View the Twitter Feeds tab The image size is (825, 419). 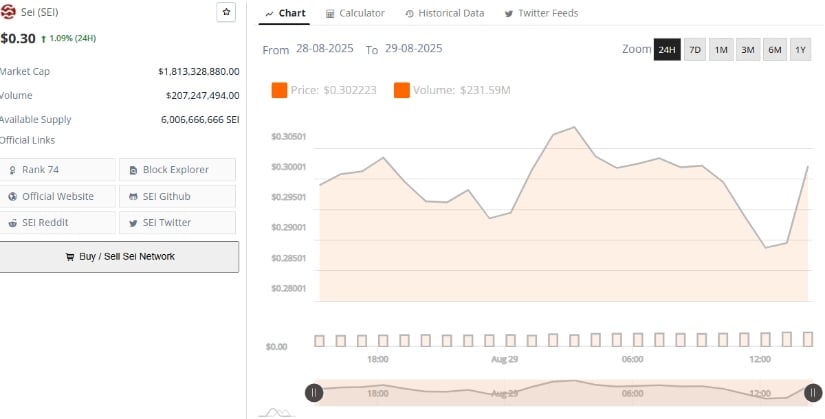[x=541, y=13]
